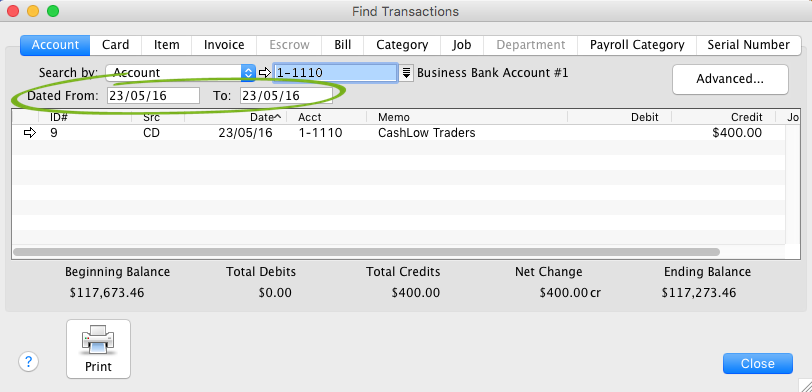Viewport: 812px width, 392px height.
Task: Click the Dated From date field
Action: pyautogui.click(x=153, y=96)
